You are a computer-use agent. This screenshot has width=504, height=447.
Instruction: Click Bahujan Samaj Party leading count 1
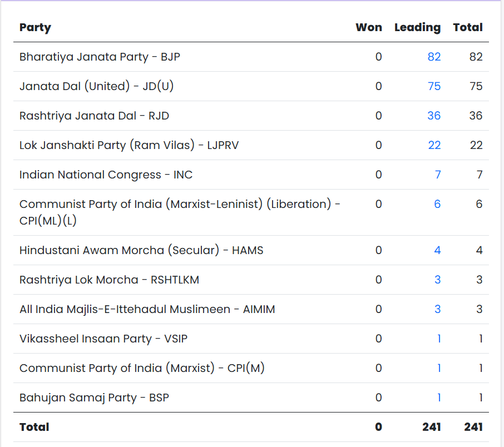coord(438,398)
